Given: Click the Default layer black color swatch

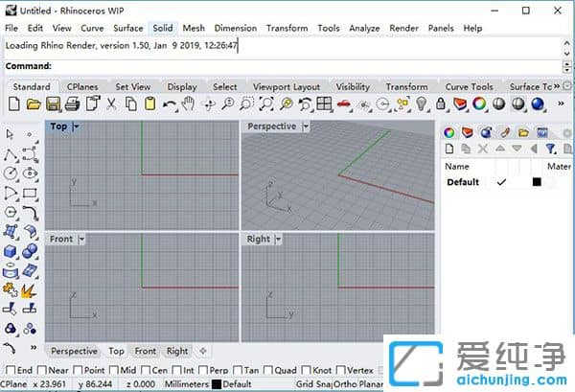Looking at the screenshot, I should coord(537,181).
